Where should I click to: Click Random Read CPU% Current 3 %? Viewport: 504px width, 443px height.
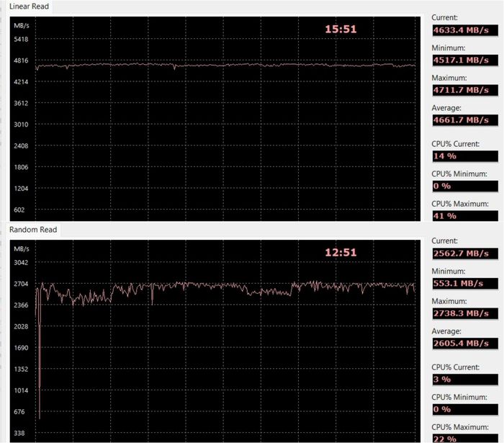pos(465,380)
